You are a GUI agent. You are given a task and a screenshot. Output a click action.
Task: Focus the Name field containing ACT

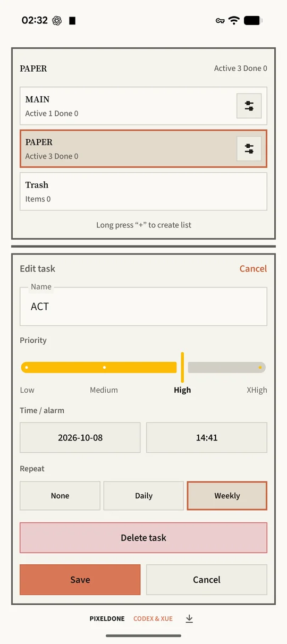tap(143, 307)
